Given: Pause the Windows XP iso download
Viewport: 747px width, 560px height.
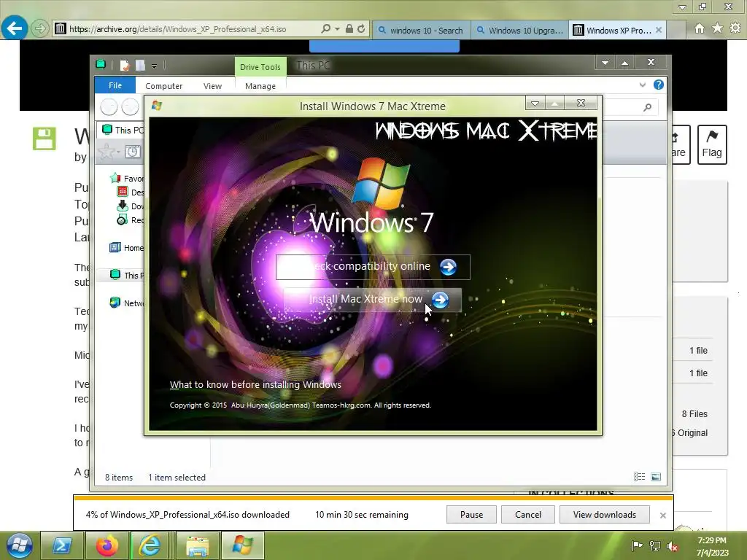Looking at the screenshot, I should coord(471,514).
